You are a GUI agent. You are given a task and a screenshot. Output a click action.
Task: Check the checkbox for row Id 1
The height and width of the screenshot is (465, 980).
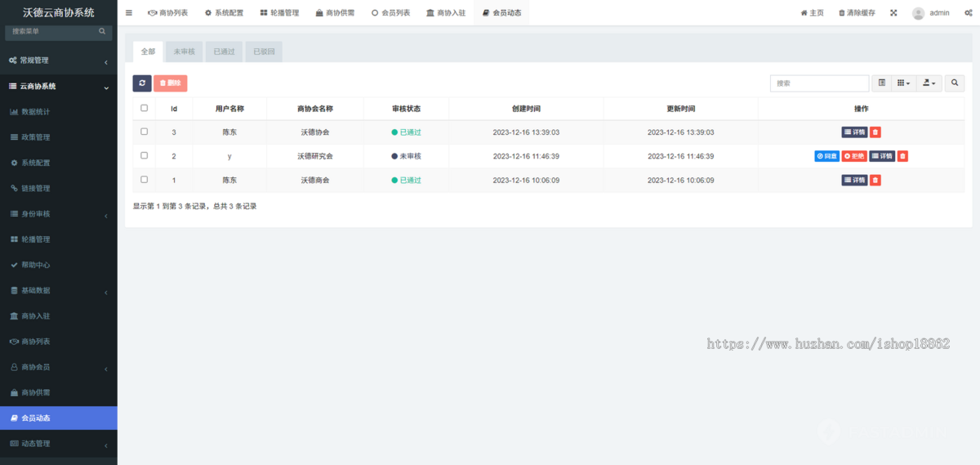(x=145, y=179)
